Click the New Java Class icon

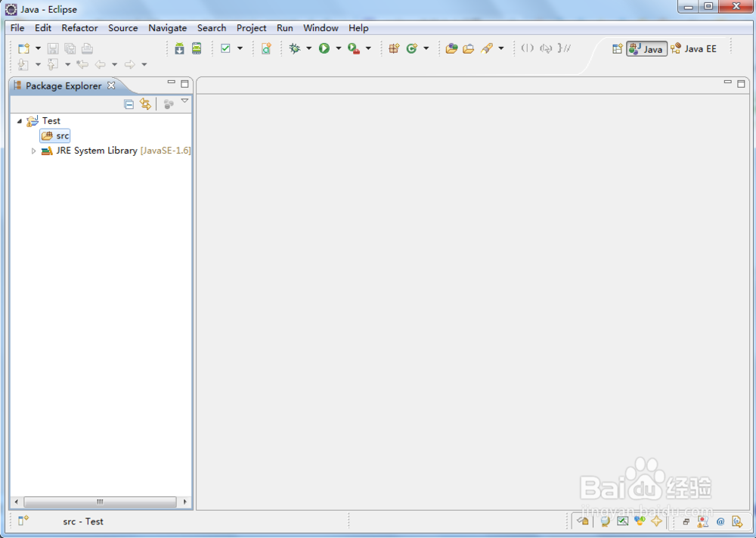[412, 48]
